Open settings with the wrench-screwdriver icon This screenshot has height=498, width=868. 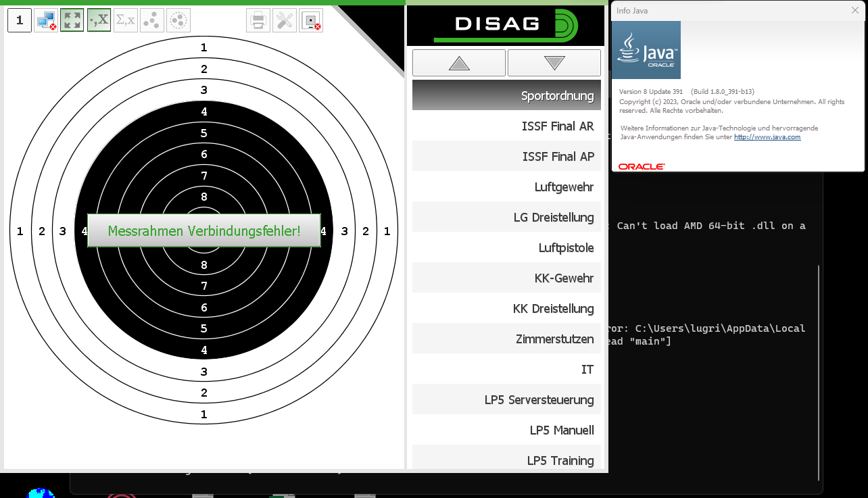click(285, 20)
